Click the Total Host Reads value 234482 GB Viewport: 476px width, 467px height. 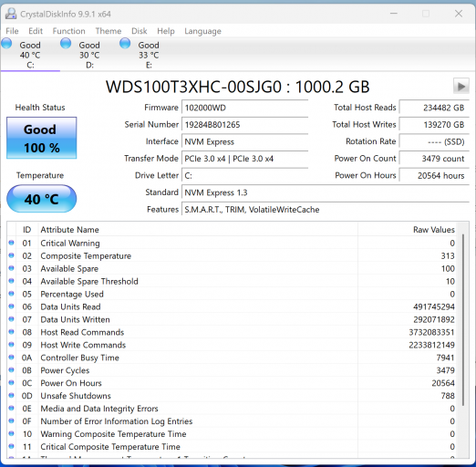pyautogui.click(x=434, y=108)
